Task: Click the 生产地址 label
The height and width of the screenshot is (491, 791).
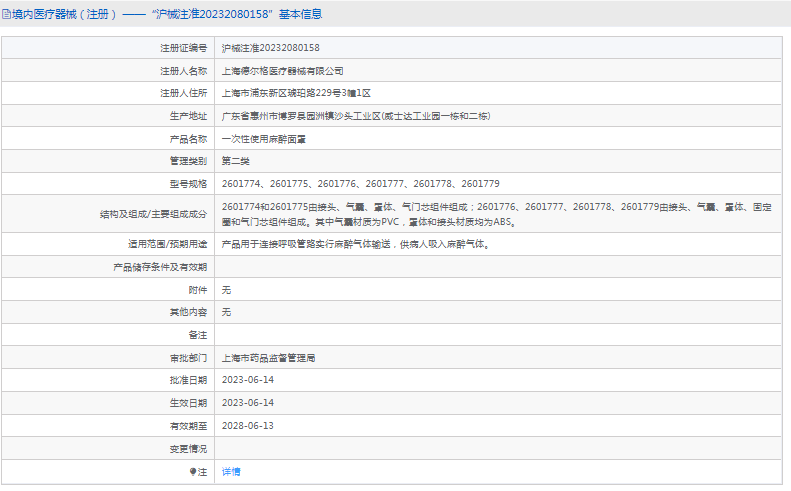Action: [x=188, y=116]
